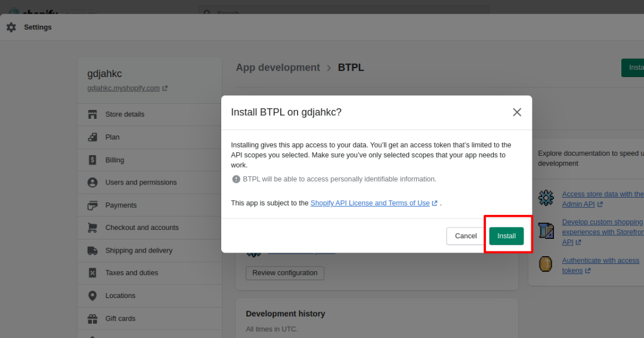Click the Checkout cart icon
Viewport: 644px width, 338px height.
92,228
